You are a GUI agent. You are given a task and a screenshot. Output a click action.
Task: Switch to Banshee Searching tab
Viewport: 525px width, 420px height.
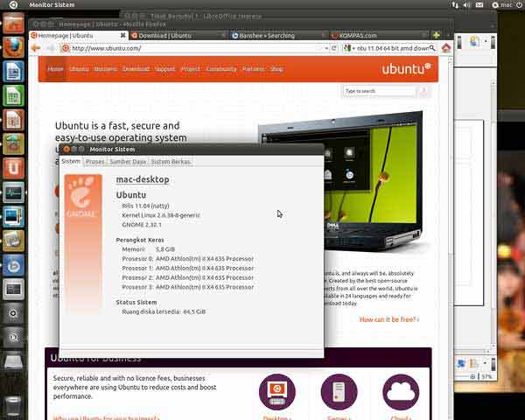(x=278, y=36)
